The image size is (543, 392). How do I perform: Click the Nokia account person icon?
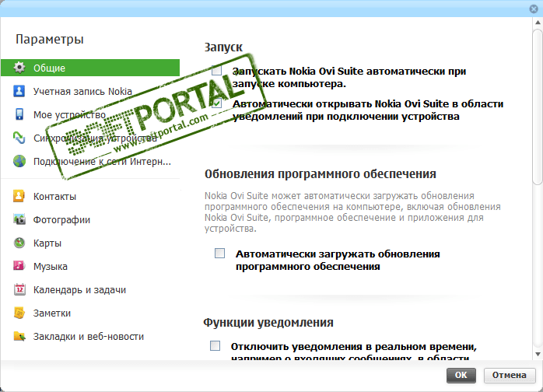pos(19,91)
